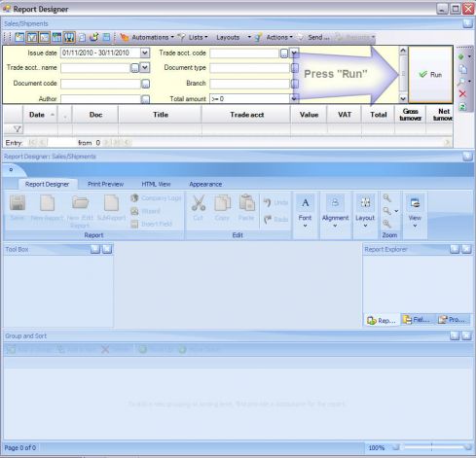
Task: Click the globe with green arrow toolbar icon
Action: pyautogui.click(x=94, y=37)
